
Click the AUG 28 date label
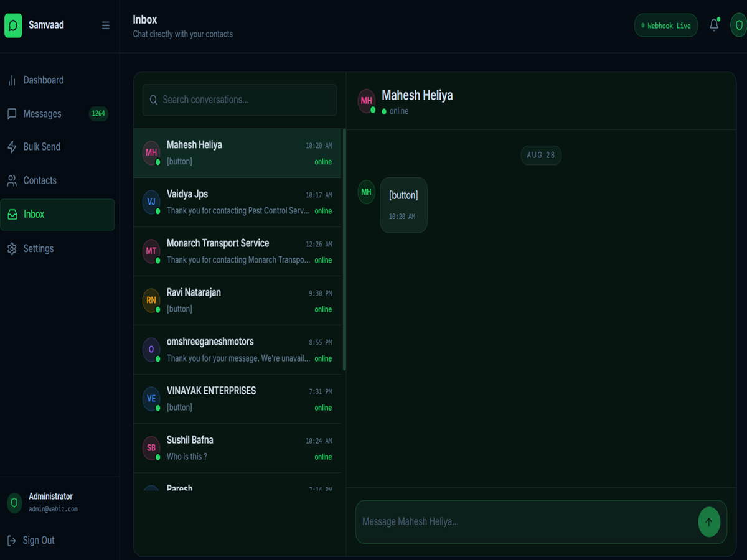(541, 156)
